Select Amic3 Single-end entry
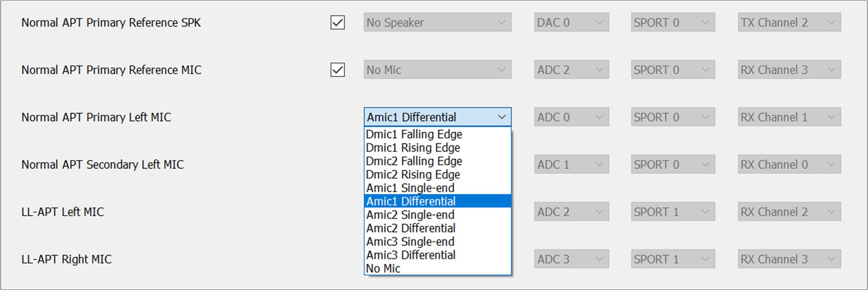This screenshot has height=290, width=868. click(x=438, y=242)
